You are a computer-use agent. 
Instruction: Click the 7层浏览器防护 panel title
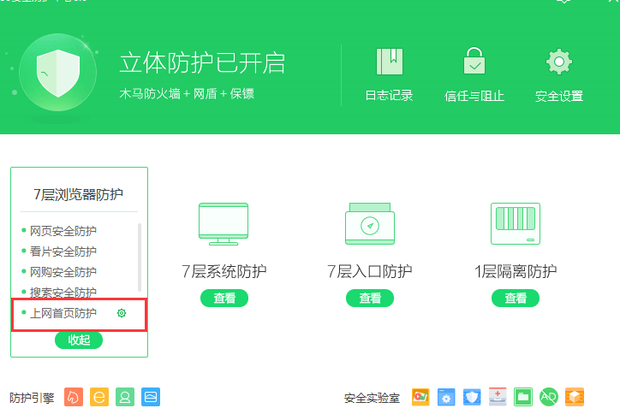pyautogui.click(x=78, y=194)
